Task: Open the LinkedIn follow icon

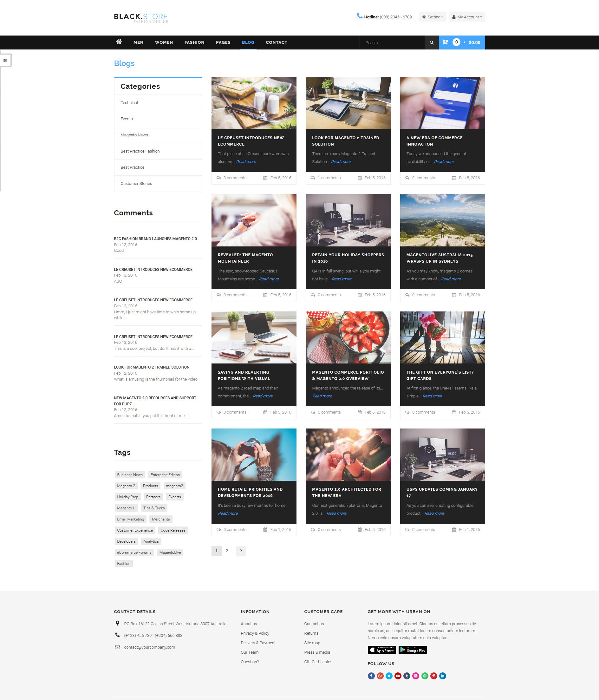Action: coord(443,676)
